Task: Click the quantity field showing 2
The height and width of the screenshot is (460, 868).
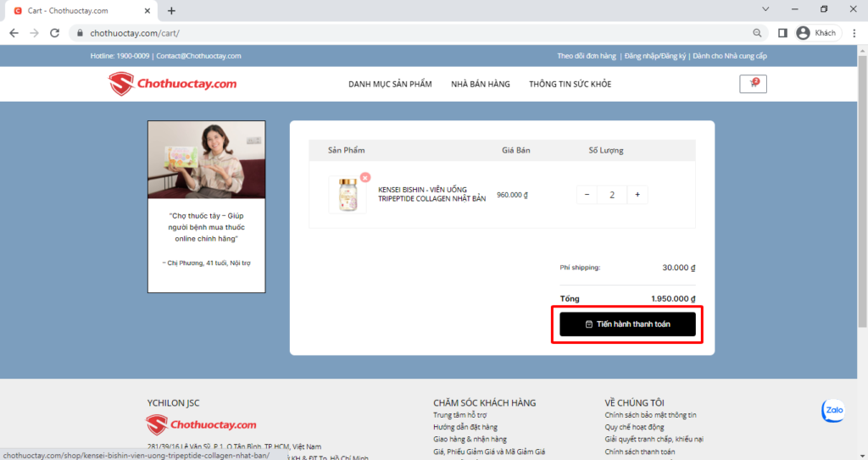Action: [x=612, y=194]
